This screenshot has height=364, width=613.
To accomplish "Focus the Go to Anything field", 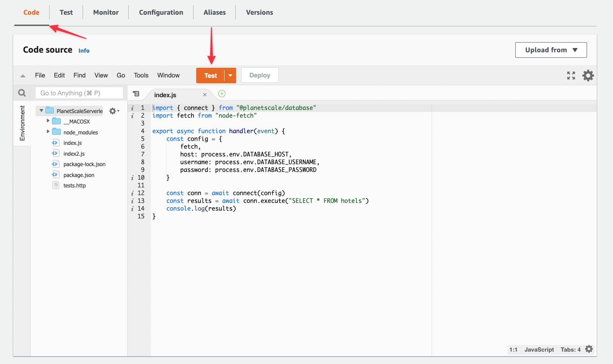I will 79,93.
